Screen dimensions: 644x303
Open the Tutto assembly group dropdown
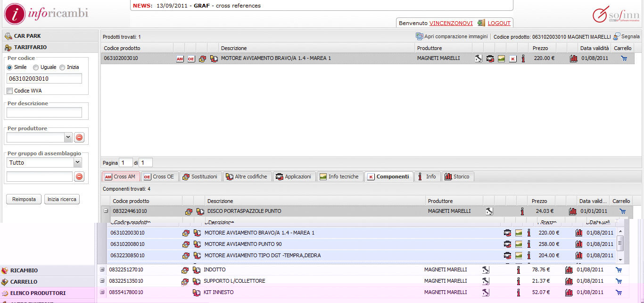click(x=78, y=162)
